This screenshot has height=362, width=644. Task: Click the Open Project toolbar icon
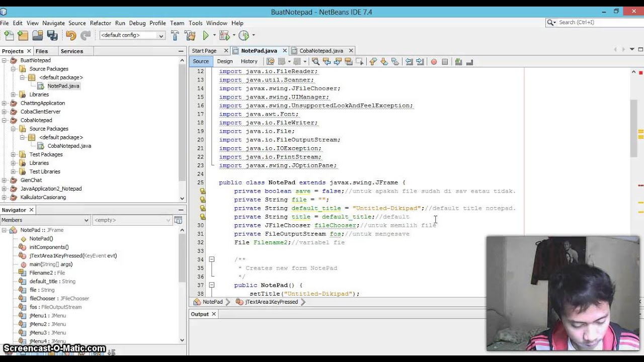point(38,35)
